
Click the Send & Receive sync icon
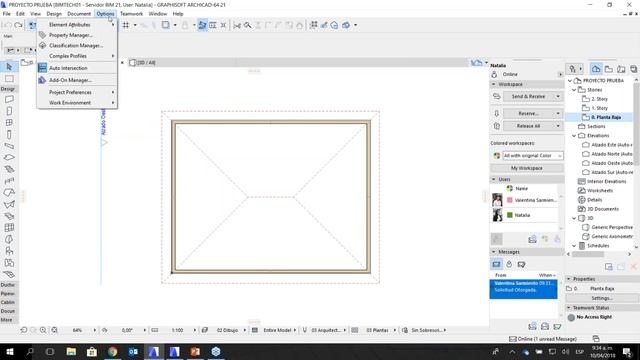point(497,96)
